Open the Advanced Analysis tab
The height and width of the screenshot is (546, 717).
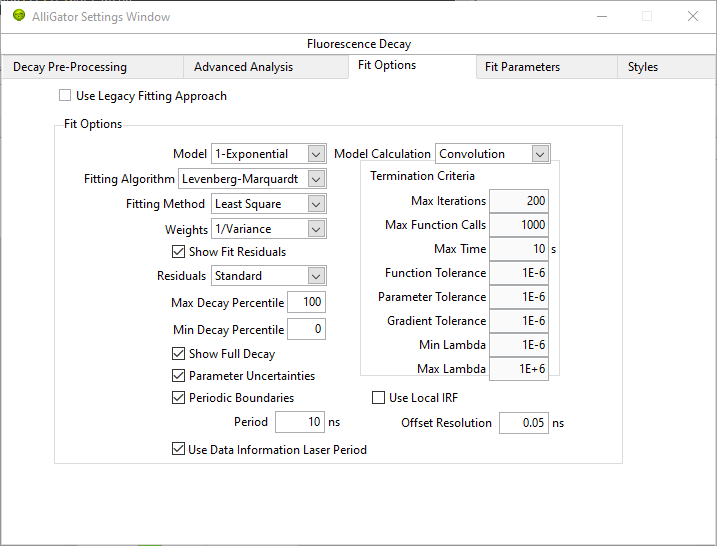(x=266, y=67)
